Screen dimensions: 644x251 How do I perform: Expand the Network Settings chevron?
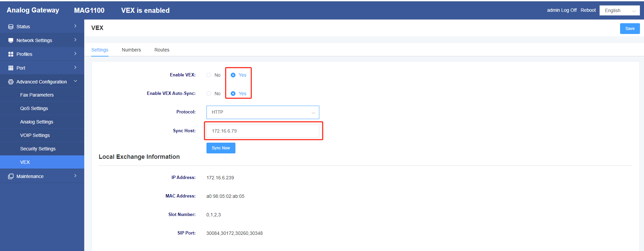pyautogui.click(x=75, y=40)
